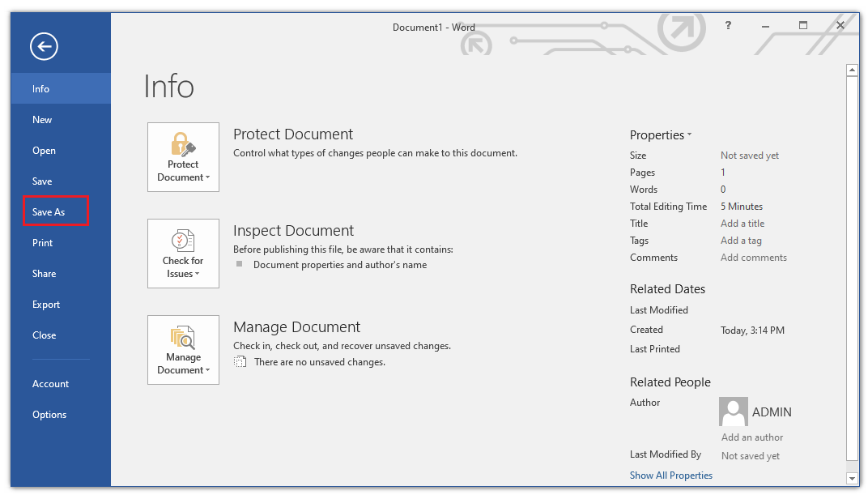Click the 'Not saved yet' size value

pos(750,156)
